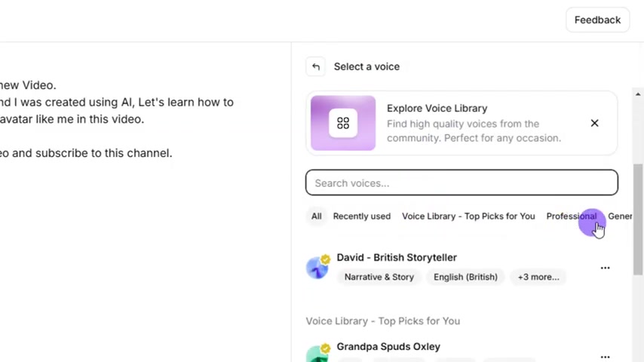
Task: Click the Explore Voice Library title
Action: (x=437, y=109)
